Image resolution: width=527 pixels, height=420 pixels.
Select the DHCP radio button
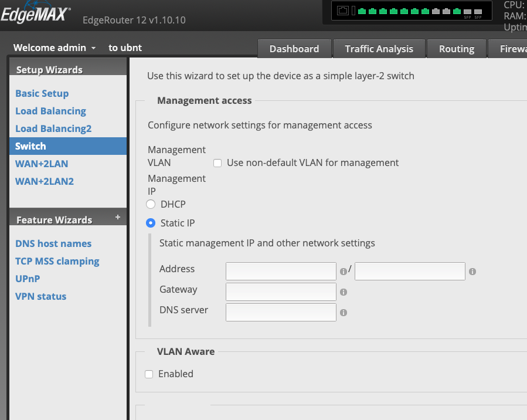coord(151,204)
